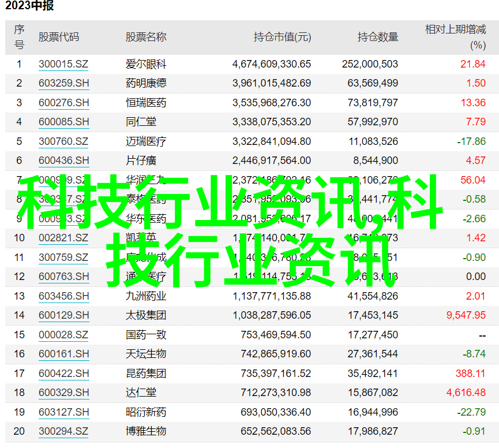499x448 pixels.
Task: Select the change value 21.84
Action: pyautogui.click(x=473, y=64)
